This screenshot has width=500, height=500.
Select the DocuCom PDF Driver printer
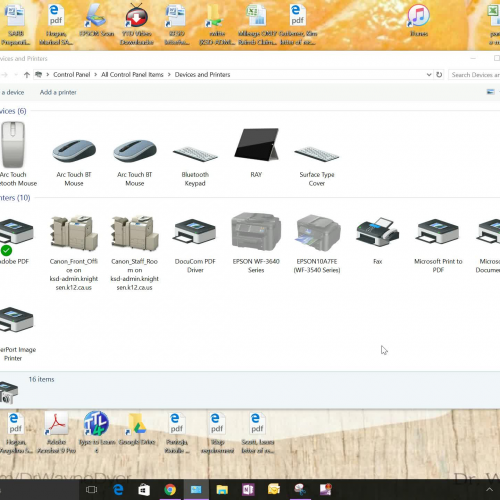[195, 245]
